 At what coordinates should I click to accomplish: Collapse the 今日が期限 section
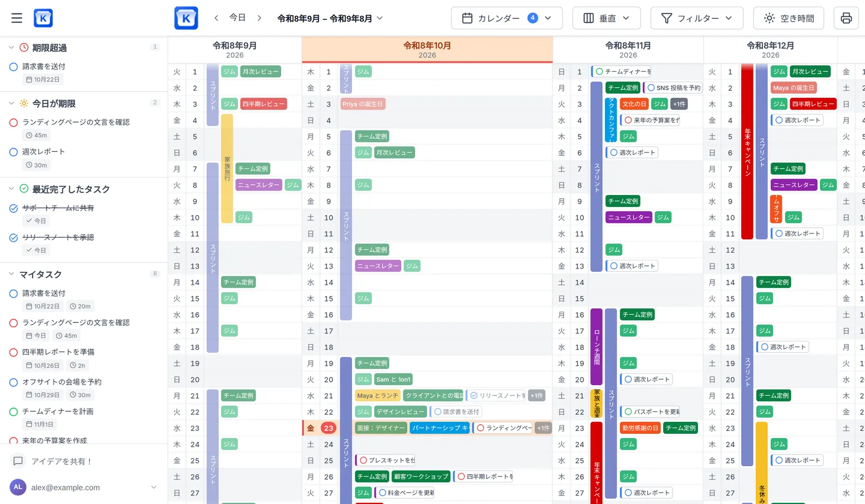(x=11, y=103)
